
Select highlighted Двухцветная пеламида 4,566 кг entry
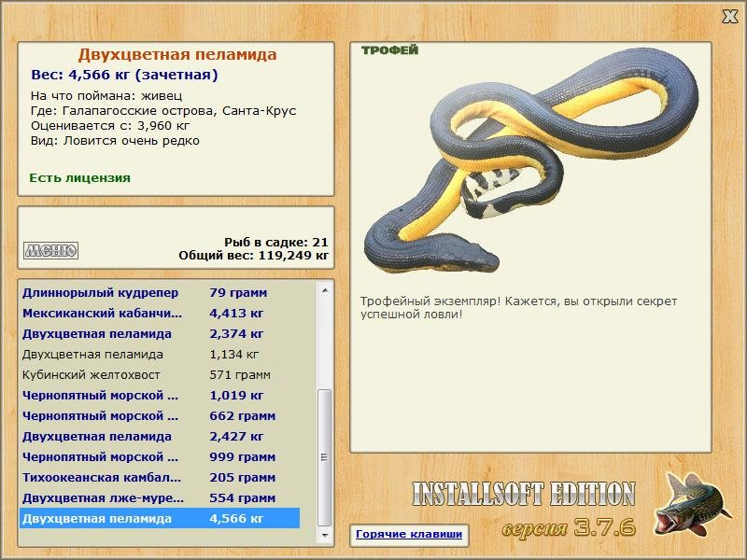pyautogui.click(x=160, y=518)
